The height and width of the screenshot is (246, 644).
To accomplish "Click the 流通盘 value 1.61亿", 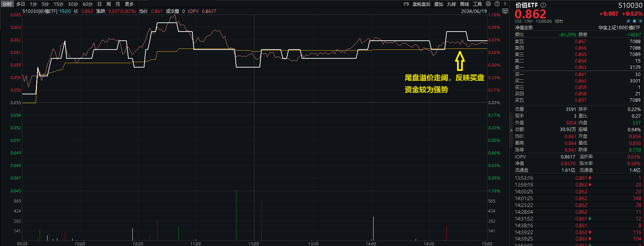I will pos(568,170).
